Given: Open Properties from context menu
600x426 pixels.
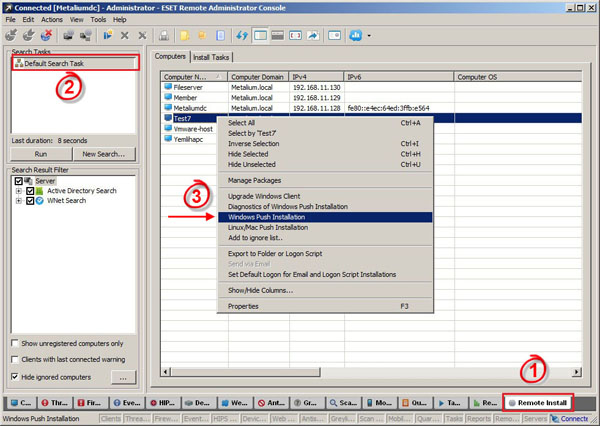Looking at the screenshot, I should tap(325, 306).
